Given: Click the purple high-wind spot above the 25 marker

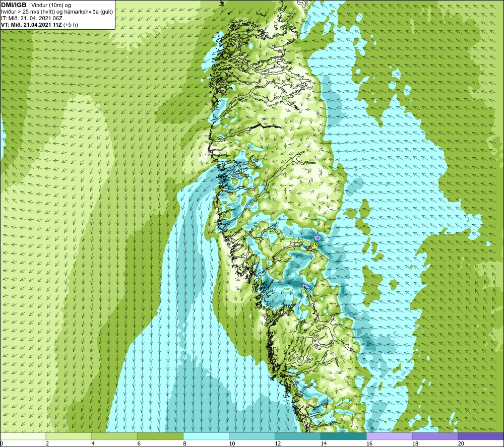Looking at the screenshot, I should pos(318,237).
